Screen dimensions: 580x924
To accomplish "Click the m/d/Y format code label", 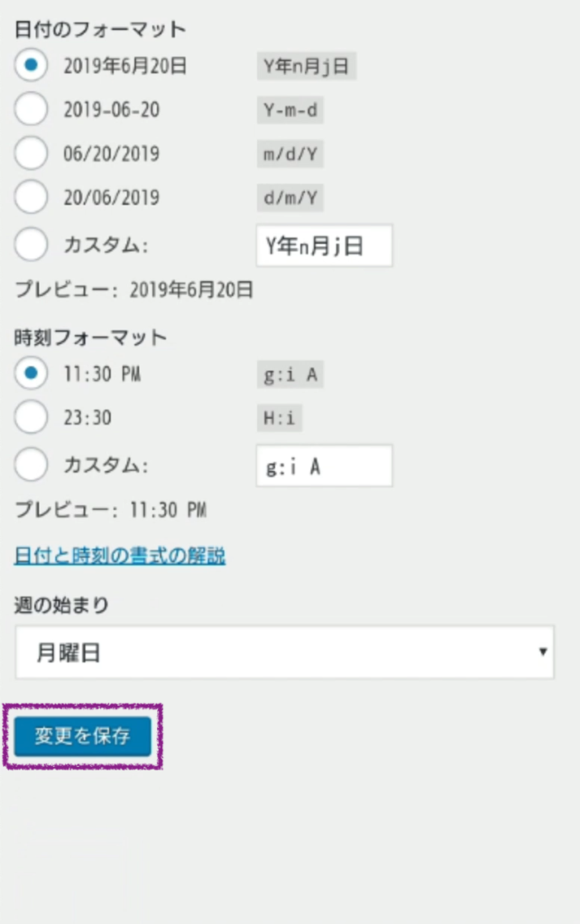I will coord(290,154).
